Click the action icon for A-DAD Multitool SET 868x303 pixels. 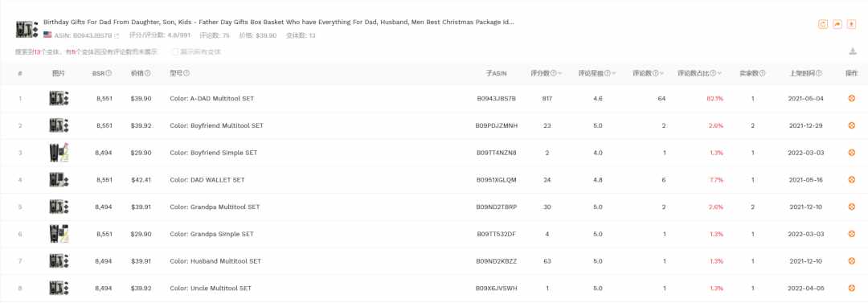click(x=851, y=99)
